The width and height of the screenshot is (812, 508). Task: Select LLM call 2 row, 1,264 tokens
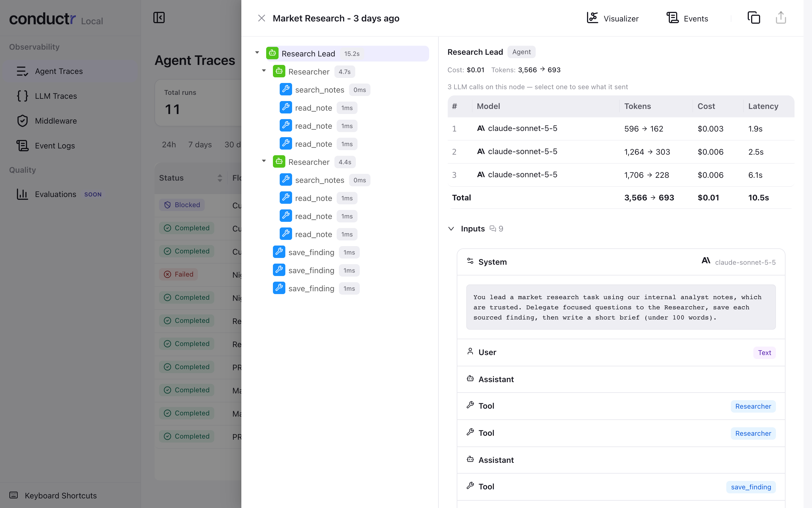click(x=621, y=152)
